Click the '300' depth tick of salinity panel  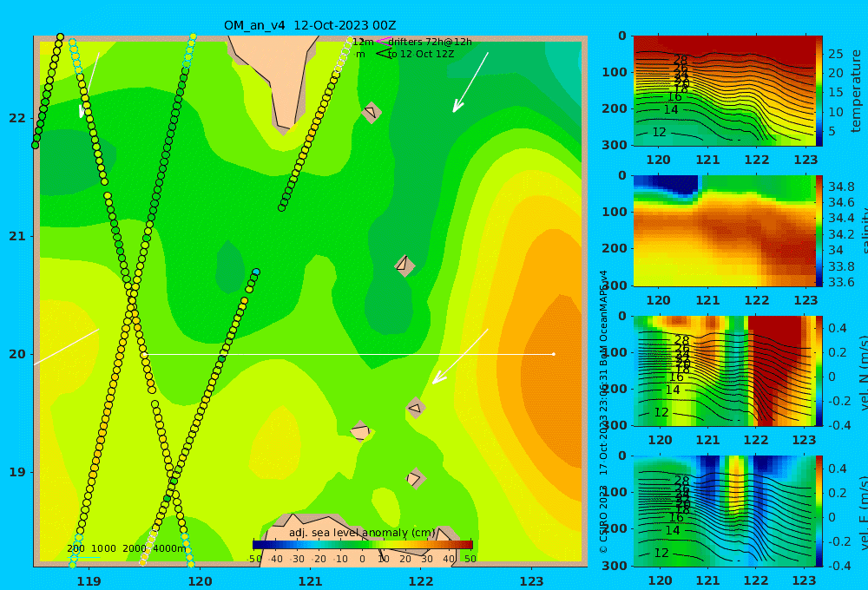coord(615,285)
